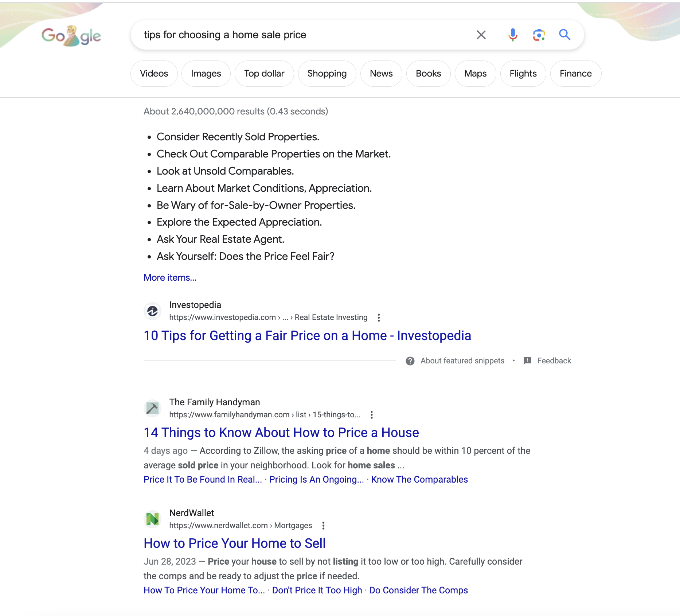
Task: Click the Feedback flag icon
Action: [x=527, y=361]
